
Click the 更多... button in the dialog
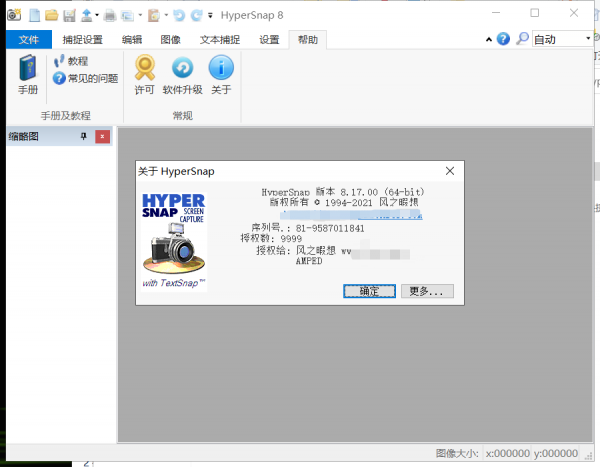(427, 291)
